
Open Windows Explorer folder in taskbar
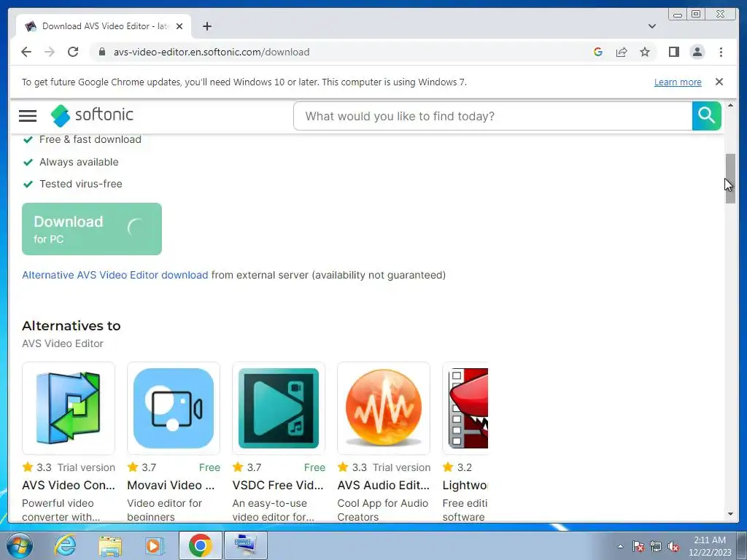[x=110, y=545]
